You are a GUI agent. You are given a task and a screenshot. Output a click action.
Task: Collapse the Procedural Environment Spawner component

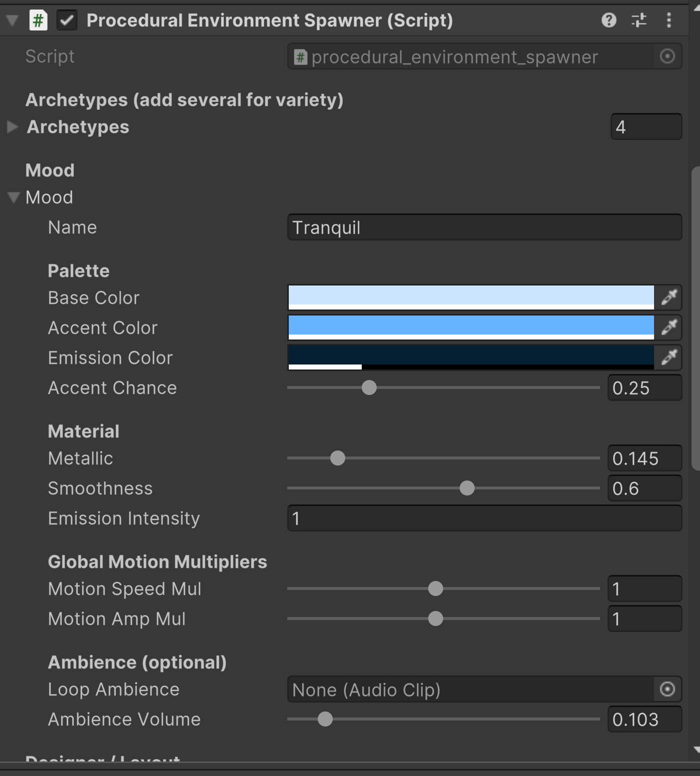coord(12,20)
